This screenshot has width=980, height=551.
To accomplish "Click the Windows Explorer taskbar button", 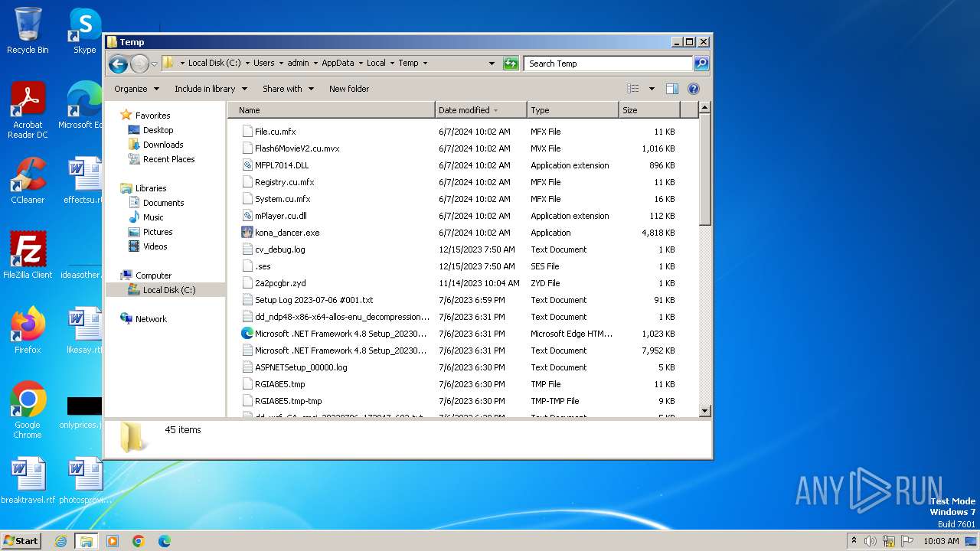I will [87, 541].
